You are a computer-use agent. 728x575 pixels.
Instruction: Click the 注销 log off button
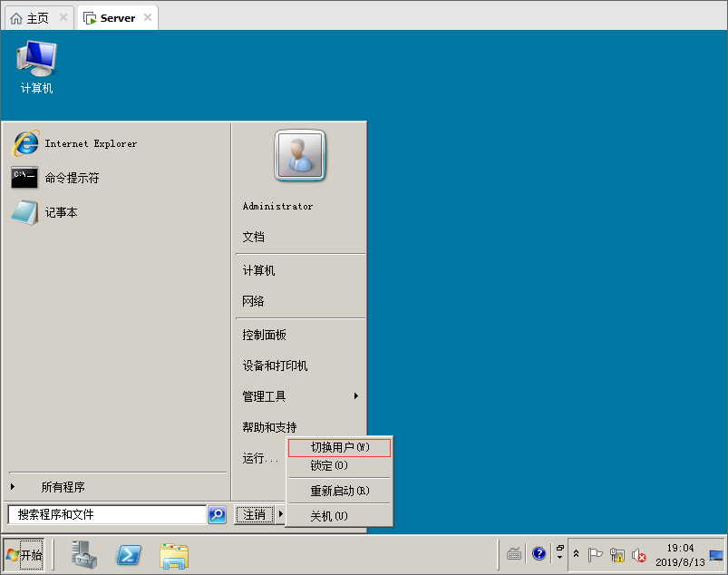pyautogui.click(x=255, y=514)
